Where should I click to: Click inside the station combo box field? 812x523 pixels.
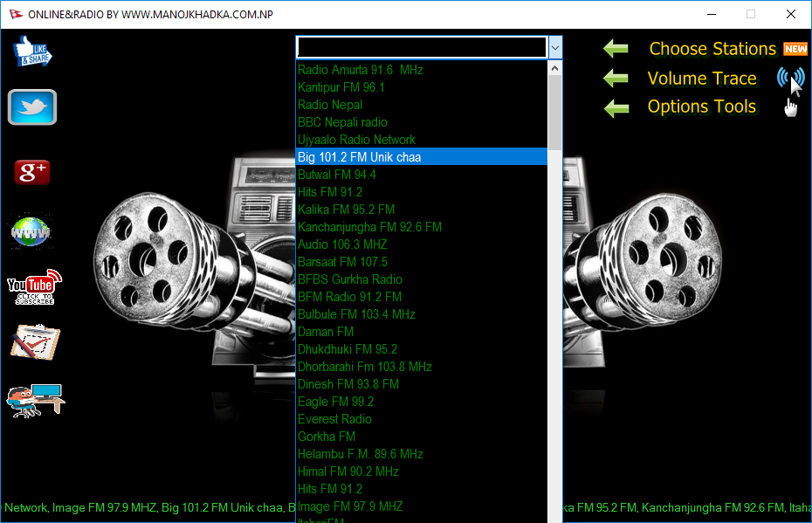(x=422, y=48)
